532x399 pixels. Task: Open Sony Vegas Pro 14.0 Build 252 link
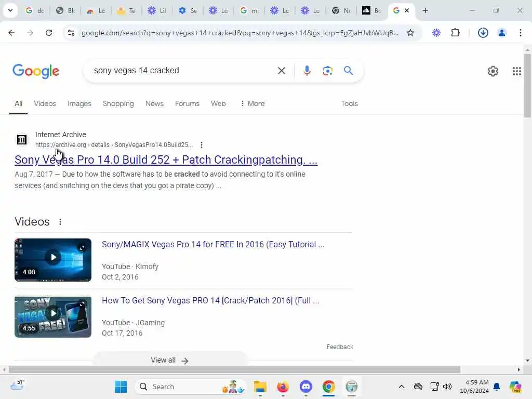[x=166, y=159]
